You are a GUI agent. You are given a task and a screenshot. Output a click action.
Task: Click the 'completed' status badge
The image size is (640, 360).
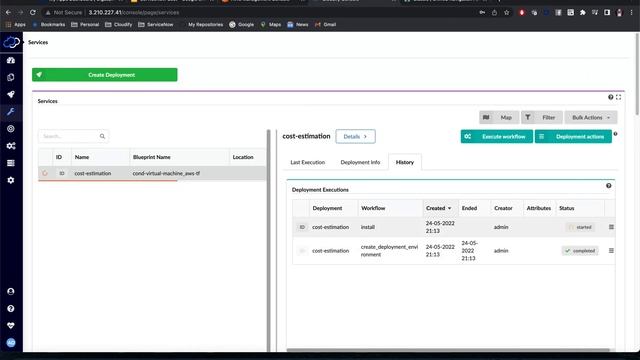pos(580,251)
